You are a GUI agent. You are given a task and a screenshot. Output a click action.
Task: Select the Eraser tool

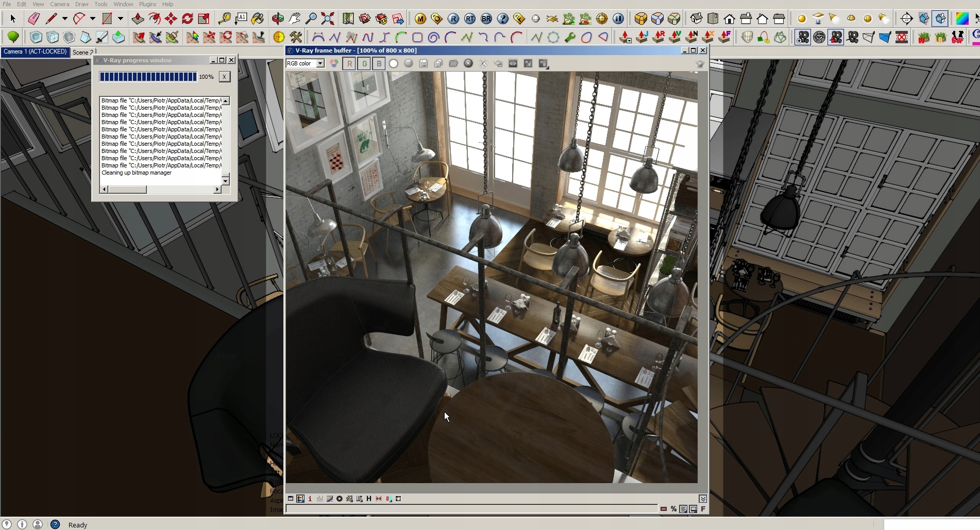[34, 19]
